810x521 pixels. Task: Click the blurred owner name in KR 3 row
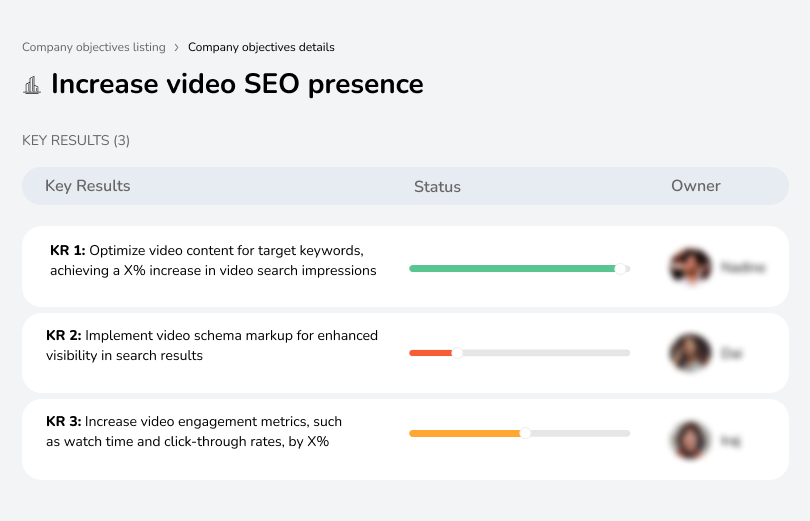730,440
